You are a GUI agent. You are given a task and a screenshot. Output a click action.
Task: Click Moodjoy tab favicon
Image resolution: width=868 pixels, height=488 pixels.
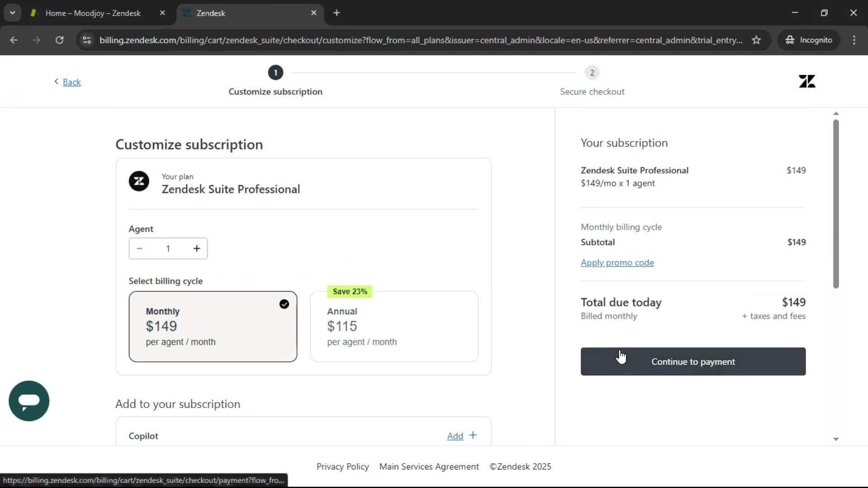[33, 13]
